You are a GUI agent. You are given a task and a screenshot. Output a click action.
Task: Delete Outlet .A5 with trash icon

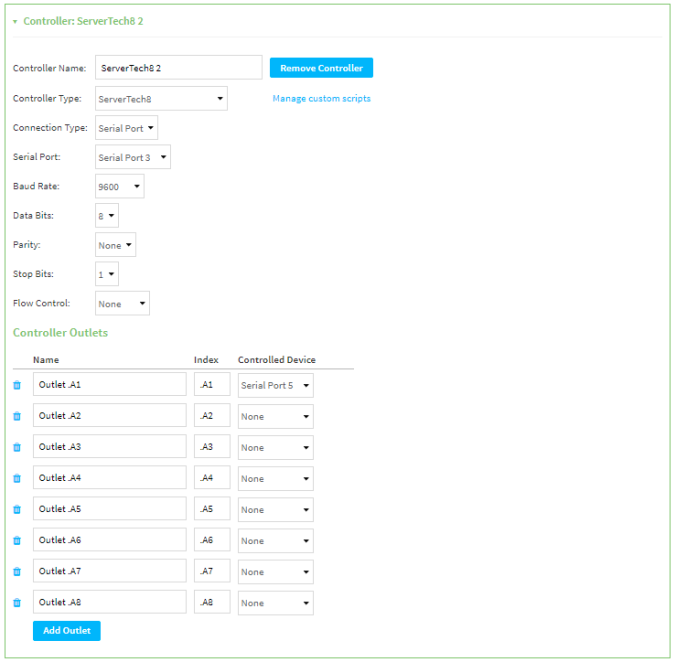(17, 509)
